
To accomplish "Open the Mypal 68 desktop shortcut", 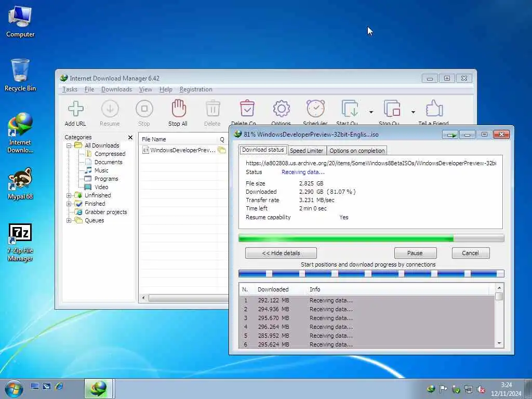I will pyautogui.click(x=20, y=183).
